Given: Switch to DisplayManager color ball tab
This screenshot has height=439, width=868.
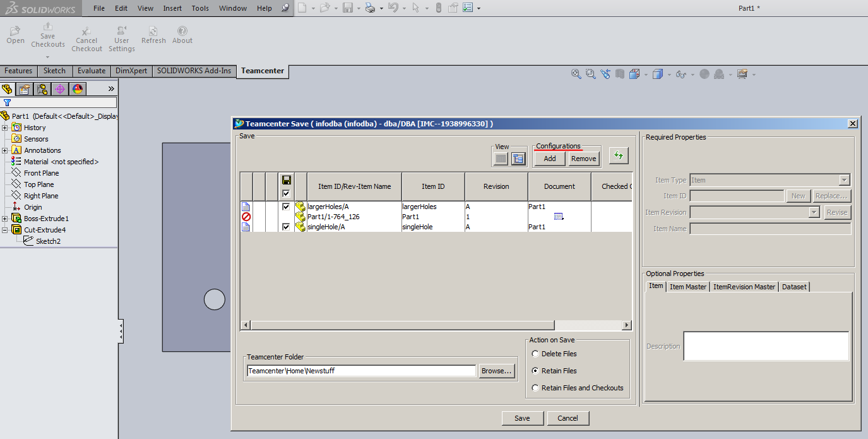Looking at the screenshot, I should (x=78, y=89).
